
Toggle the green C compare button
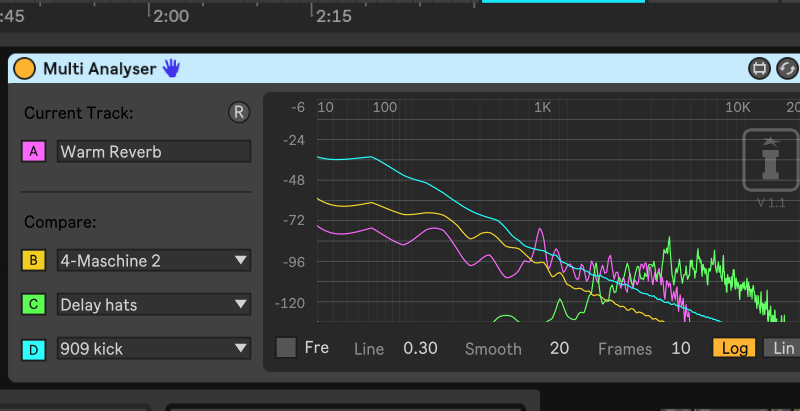34,305
